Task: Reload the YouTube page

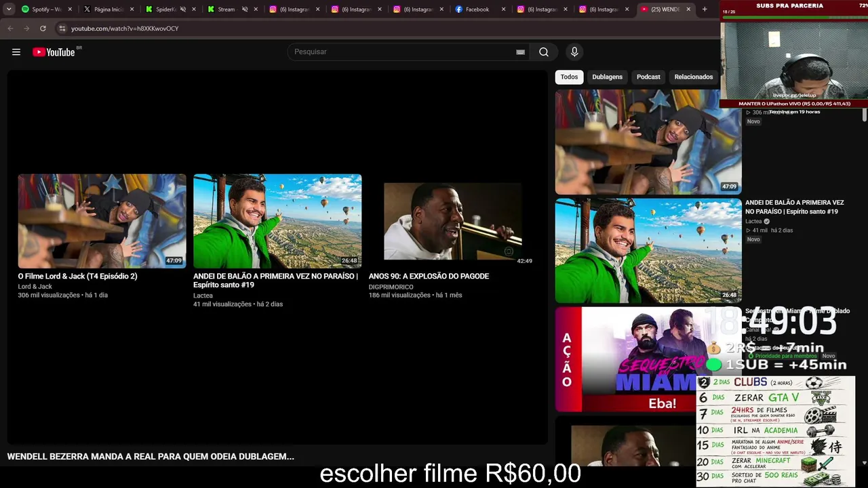Action: [x=43, y=28]
